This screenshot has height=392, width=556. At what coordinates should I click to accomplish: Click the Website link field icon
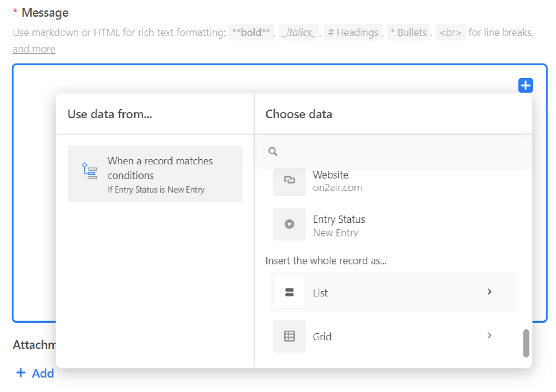(x=289, y=180)
